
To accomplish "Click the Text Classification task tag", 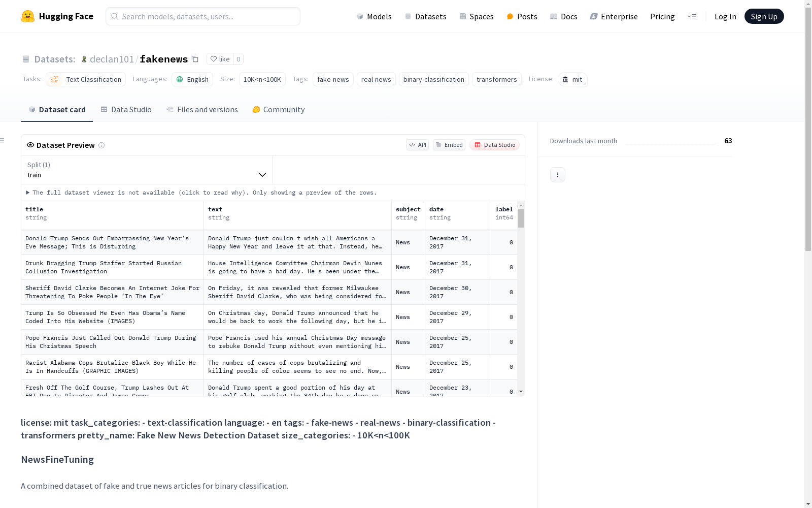I will pyautogui.click(x=86, y=79).
